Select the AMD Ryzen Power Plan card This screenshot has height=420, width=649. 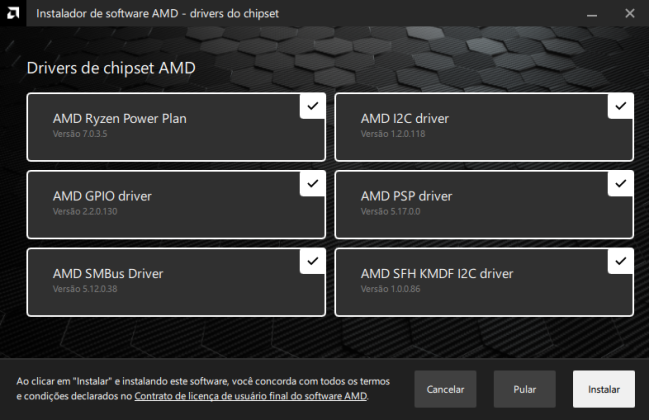coord(176,127)
